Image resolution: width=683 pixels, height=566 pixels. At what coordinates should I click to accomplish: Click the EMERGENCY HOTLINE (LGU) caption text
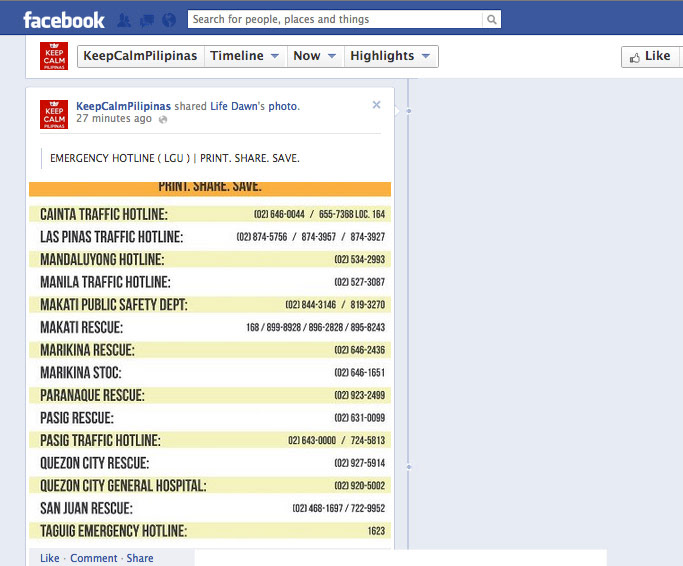pyautogui.click(x=175, y=158)
